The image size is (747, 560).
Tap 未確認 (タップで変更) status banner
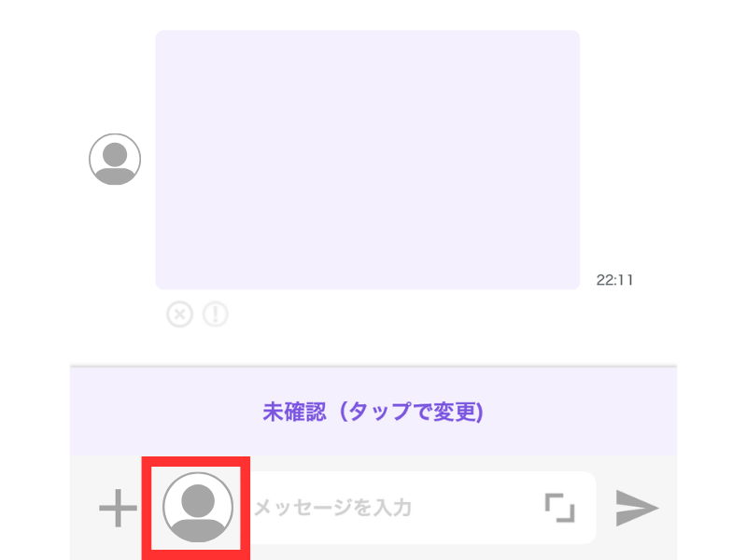pyautogui.click(x=373, y=412)
